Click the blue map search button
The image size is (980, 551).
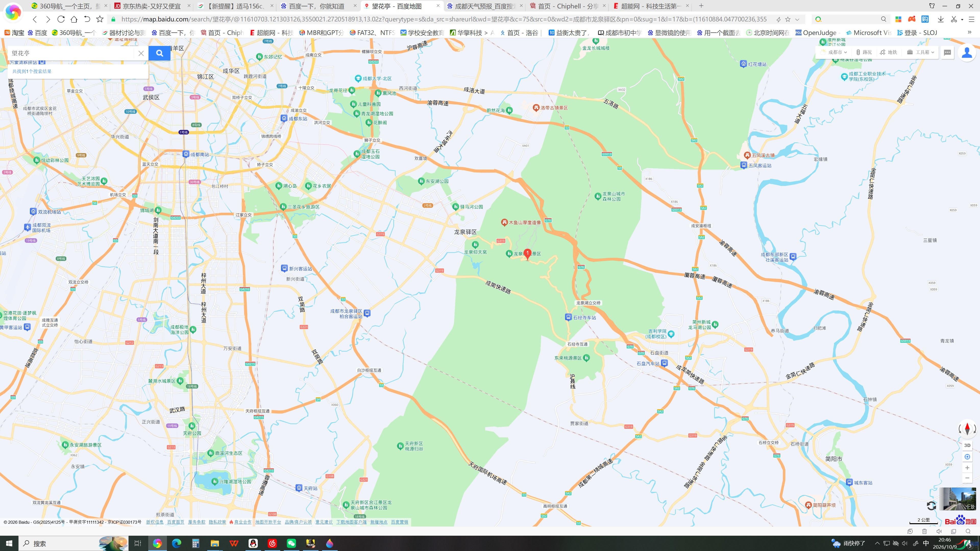coord(160,53)
